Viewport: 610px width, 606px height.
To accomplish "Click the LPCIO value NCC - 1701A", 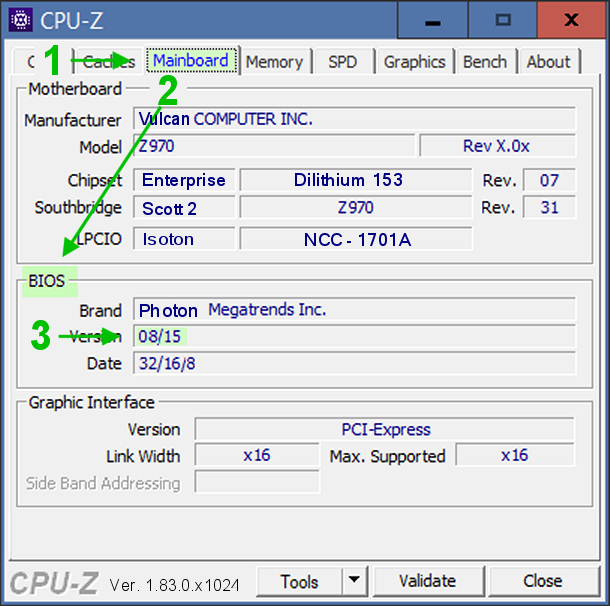I will tap(356, 238).
